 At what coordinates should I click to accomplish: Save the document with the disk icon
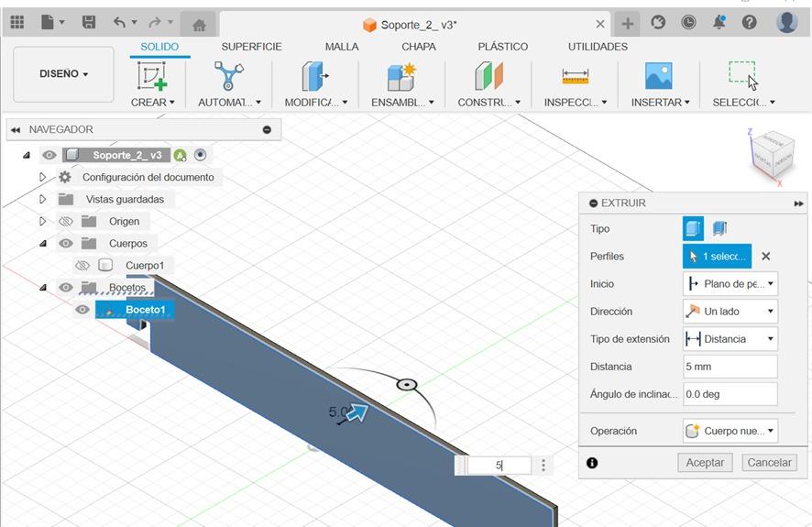89,22
